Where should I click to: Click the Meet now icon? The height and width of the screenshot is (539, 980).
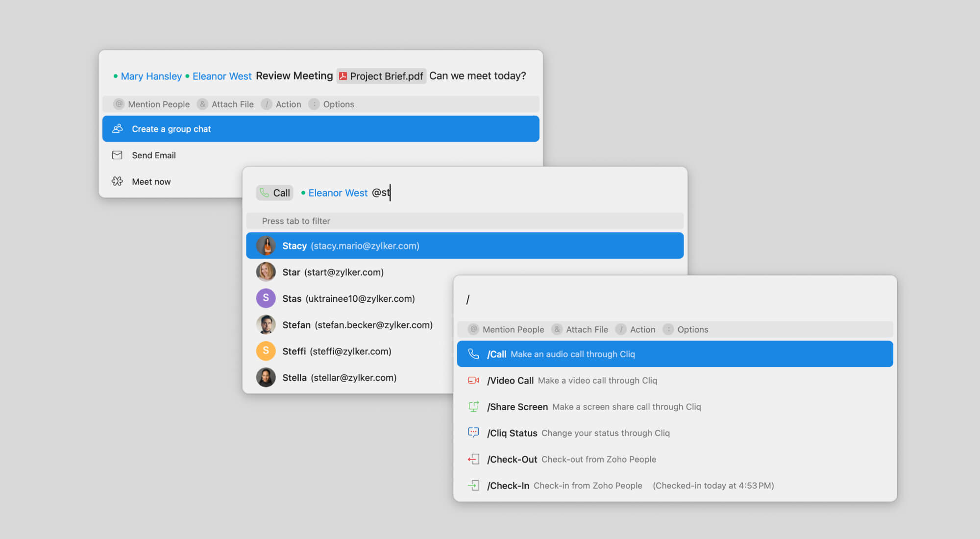117,181
